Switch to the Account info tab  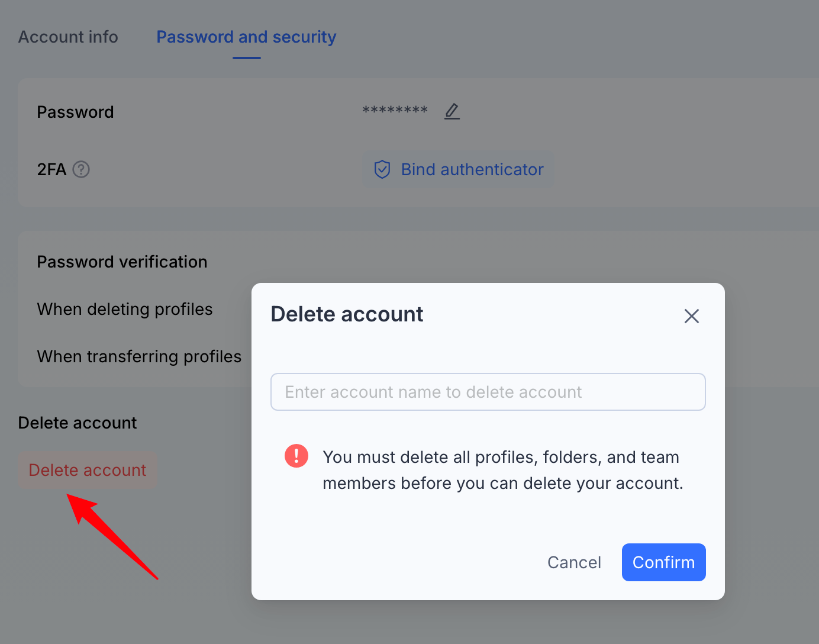coord(68,37)
